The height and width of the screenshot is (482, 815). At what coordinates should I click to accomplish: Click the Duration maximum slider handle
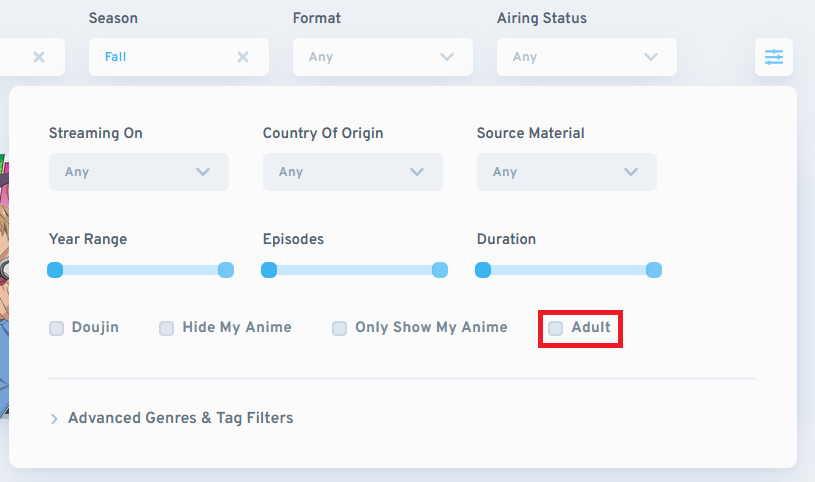(654, 270)
